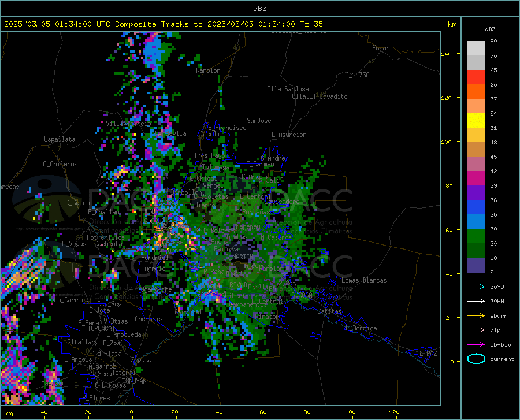520x420 pixels.
Task: Click the Ramblon map label
Action: coord(208,70)
